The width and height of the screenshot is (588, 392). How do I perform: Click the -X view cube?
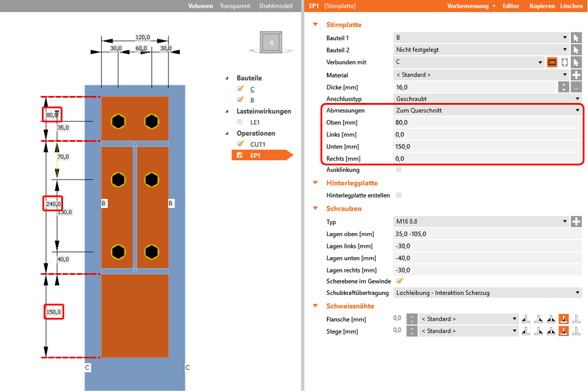tap(271, 42)
